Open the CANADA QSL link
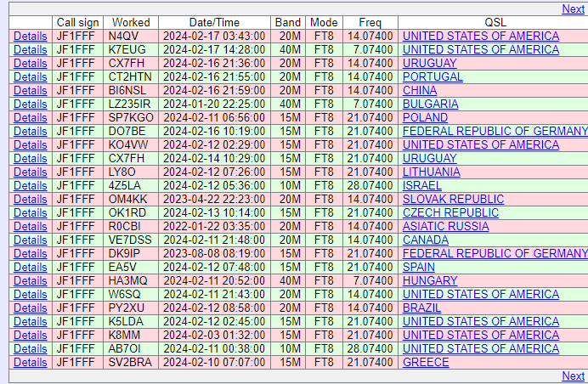 [425, 240]
